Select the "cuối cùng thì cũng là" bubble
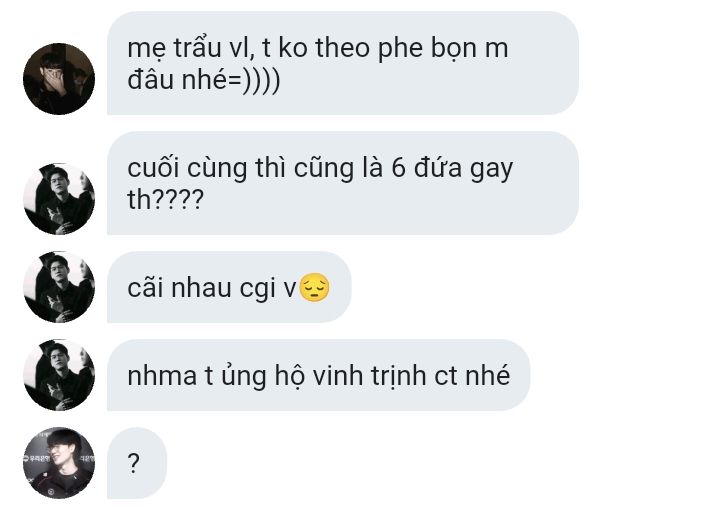 [343, 183]
